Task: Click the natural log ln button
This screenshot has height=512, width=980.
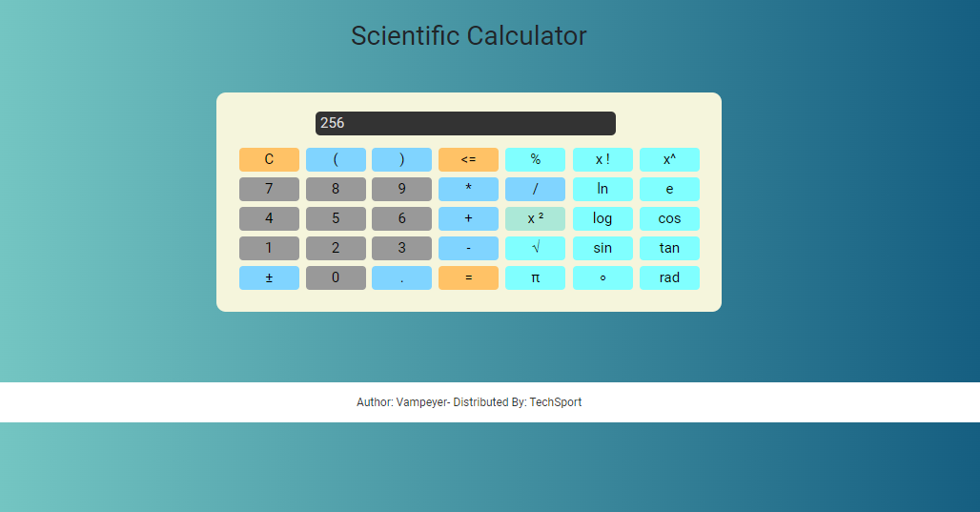Action: click(x=602, y=190)
